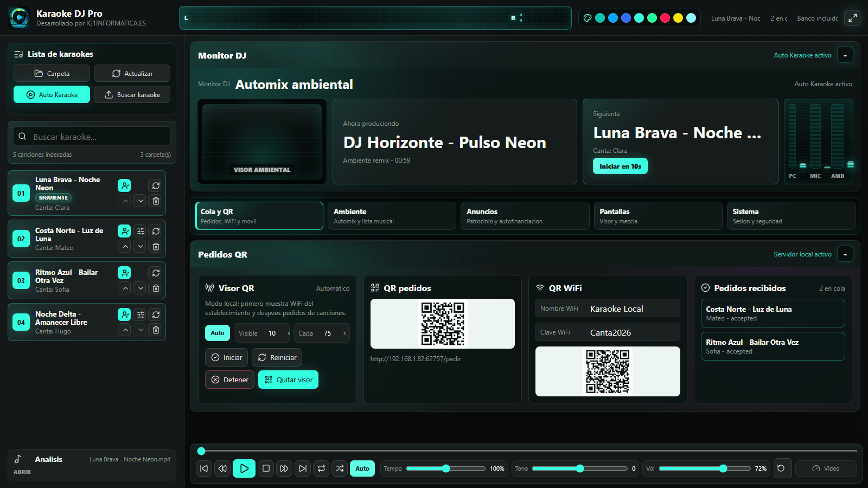Click the Tono slider handle
868x488 pixels.
pos(580,468)
